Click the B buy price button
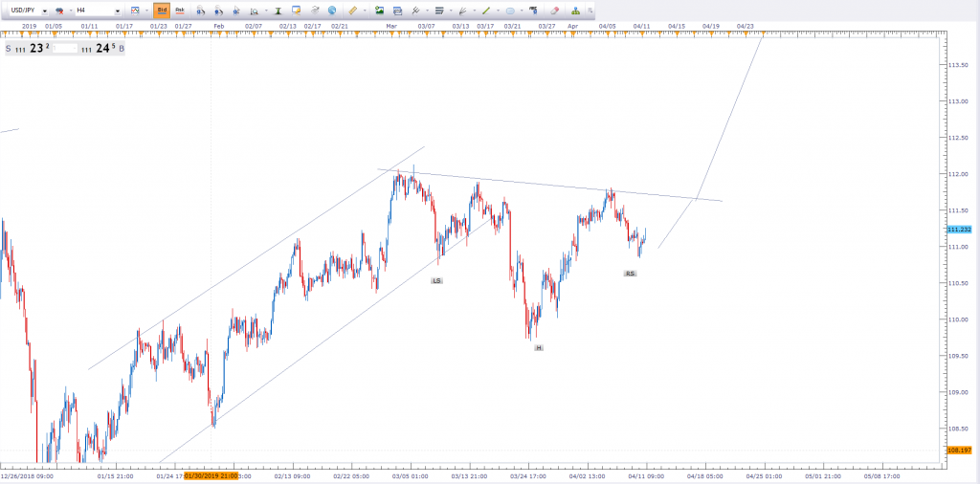This screenshot has width=980, height=484. pyautogui.click(x=122, y=47)
